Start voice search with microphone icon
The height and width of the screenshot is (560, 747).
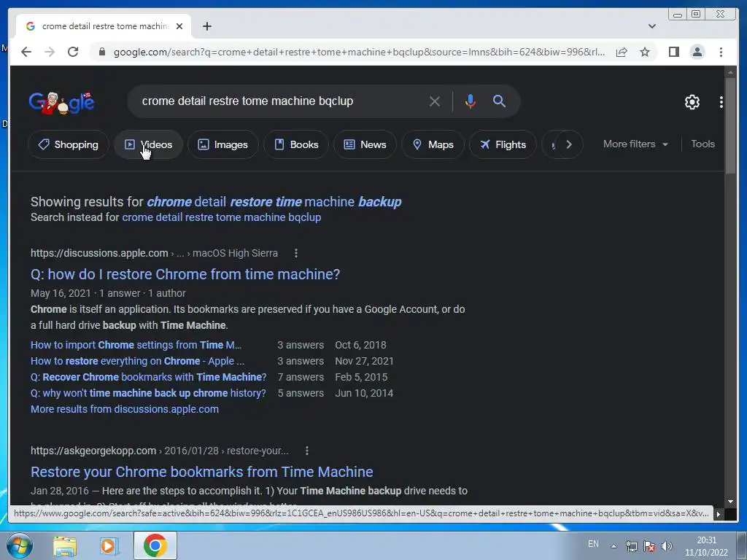click(471, 101)
